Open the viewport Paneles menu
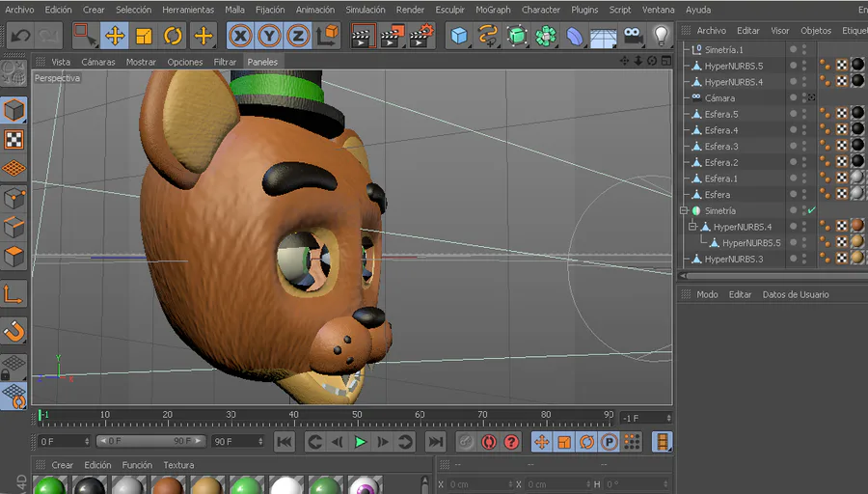Screen dimensions: 868x494 (x=262, y=62)
